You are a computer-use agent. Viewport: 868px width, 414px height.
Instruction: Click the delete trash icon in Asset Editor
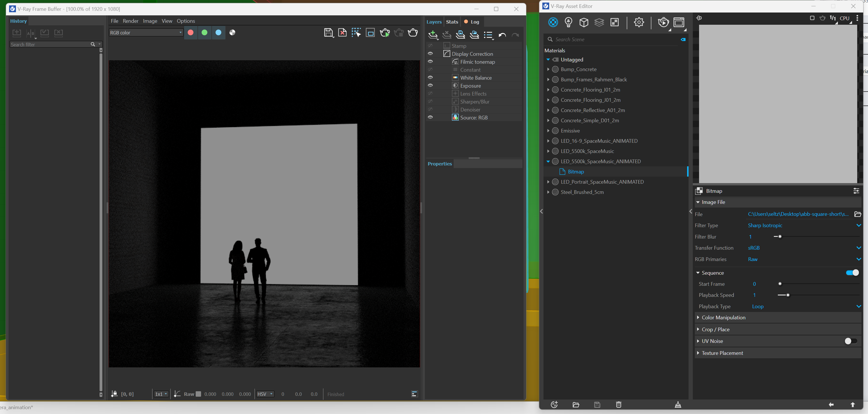pos(619,405)
